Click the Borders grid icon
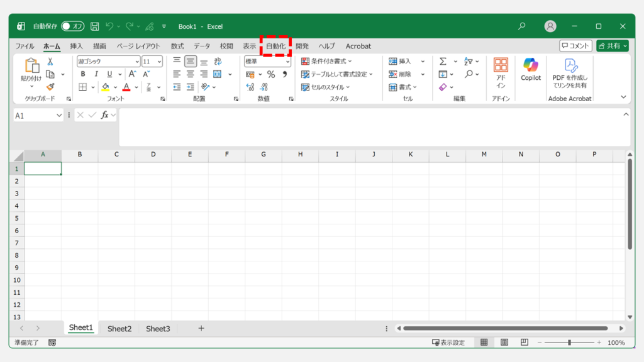Viewport: 644px width, 362px height. [x=83, y=87]
